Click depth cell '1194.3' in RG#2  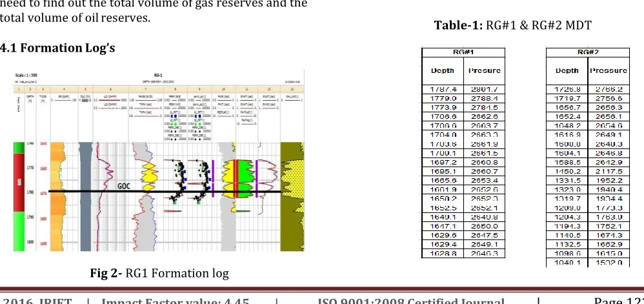(x=567, y=226)
